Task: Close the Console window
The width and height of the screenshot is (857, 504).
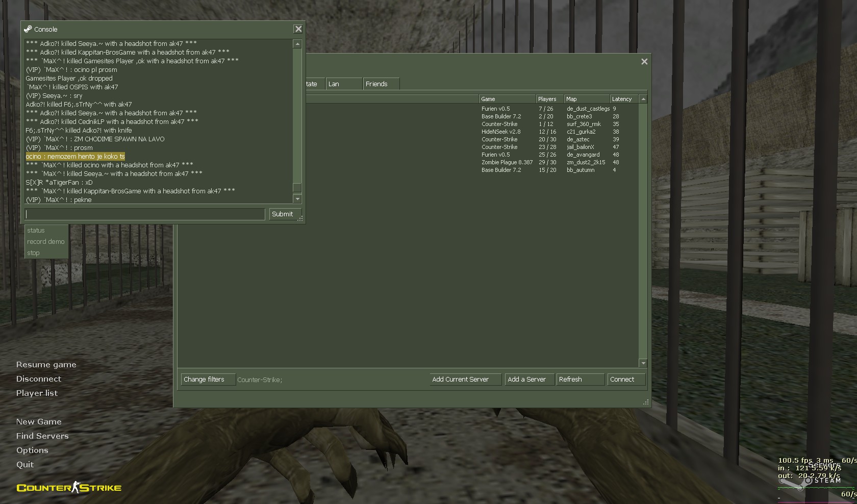Action: point(298,29)
